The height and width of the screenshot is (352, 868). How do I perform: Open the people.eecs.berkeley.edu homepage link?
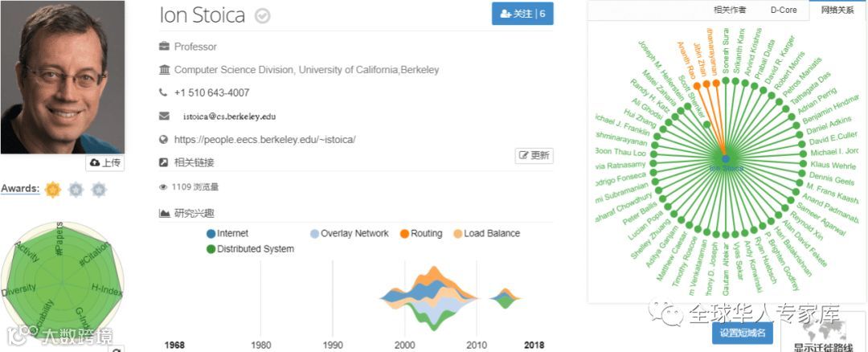(264, 139)
